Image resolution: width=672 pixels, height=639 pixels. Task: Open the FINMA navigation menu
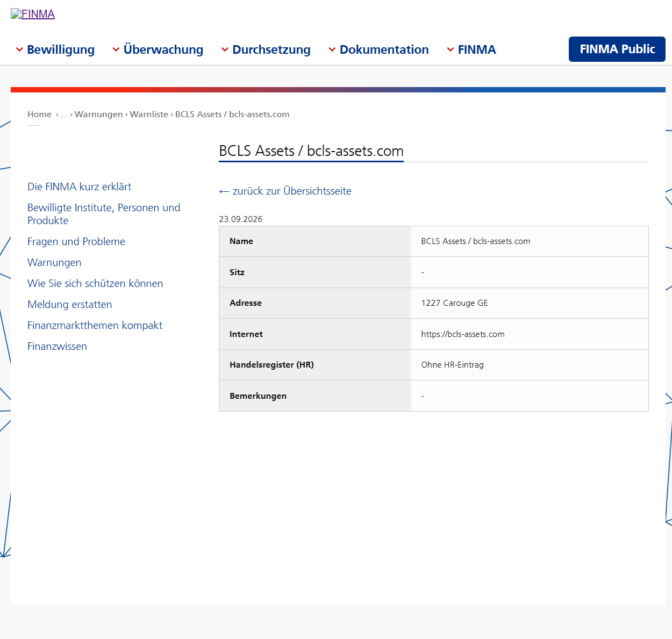471,49
